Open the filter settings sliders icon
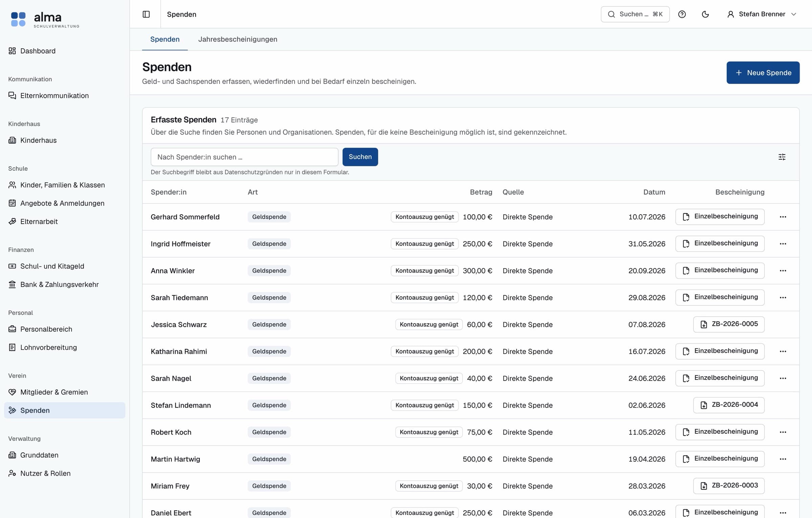The height and width of the screenshot is (518, 812). (x=782, y=157)
